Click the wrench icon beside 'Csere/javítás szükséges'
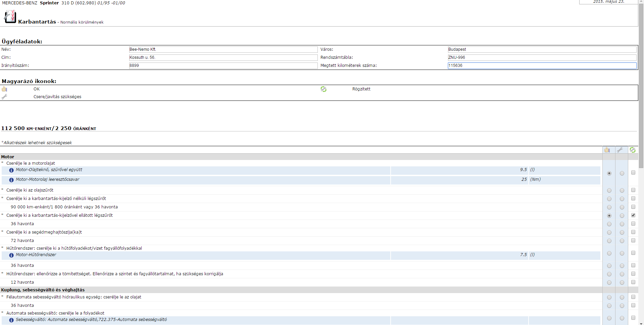644x325 pixels. (4, 97)
